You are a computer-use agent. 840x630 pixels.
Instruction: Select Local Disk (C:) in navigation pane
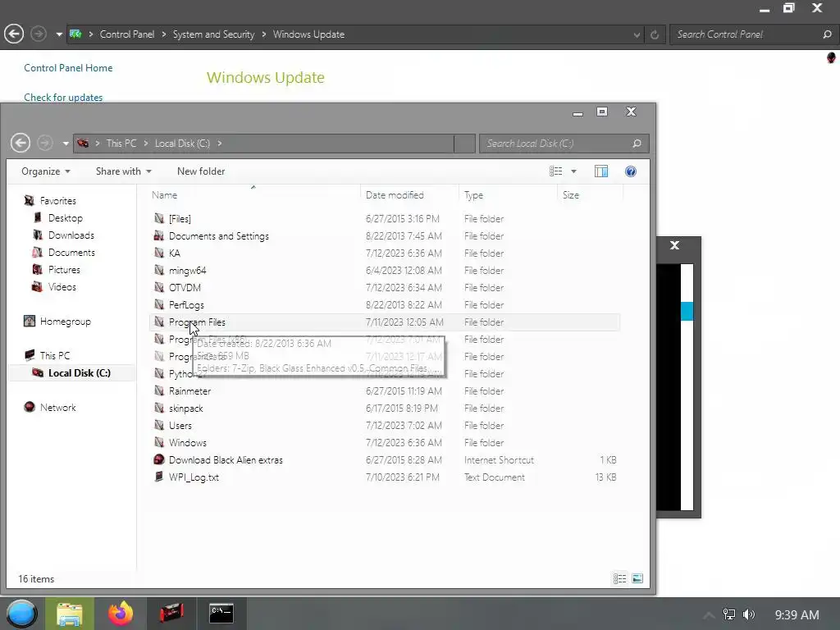[x=80, y=373]
